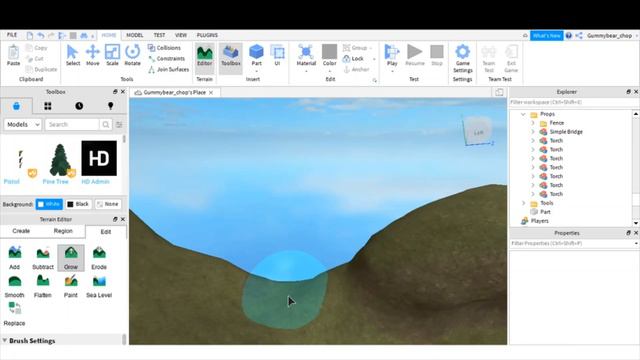Click the What's New button
This screenshot has height=360, width=640.
547,36
